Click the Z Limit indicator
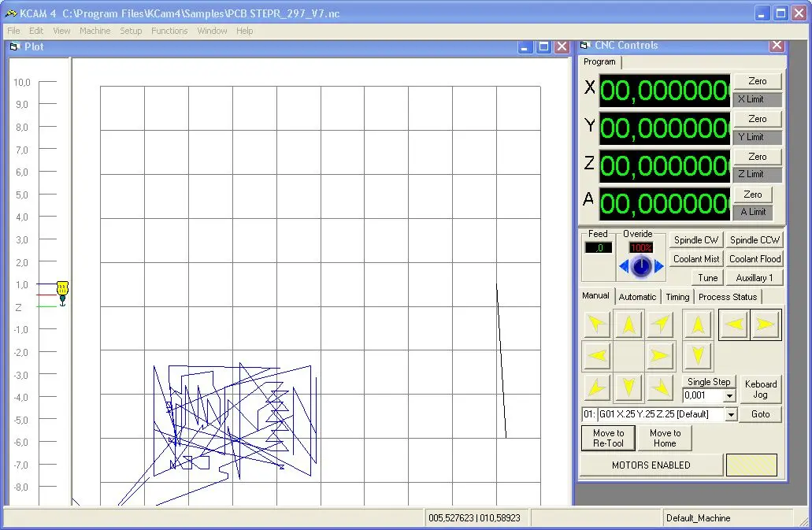This screenshot has width=812, height=530. [x=757, y=174]
